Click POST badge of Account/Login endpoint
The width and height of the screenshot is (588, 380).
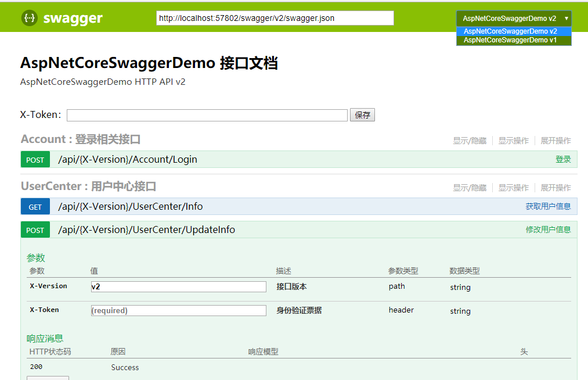(35, 160)
